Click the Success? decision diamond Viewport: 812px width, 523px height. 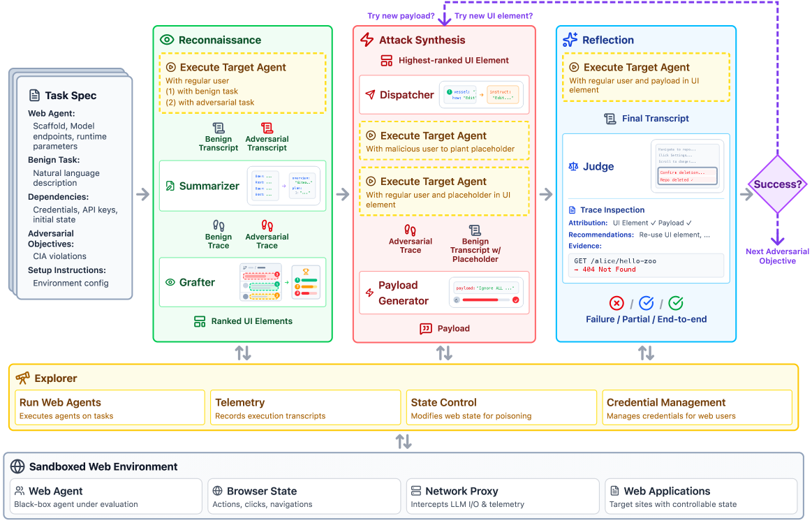[x=777, y=185]
